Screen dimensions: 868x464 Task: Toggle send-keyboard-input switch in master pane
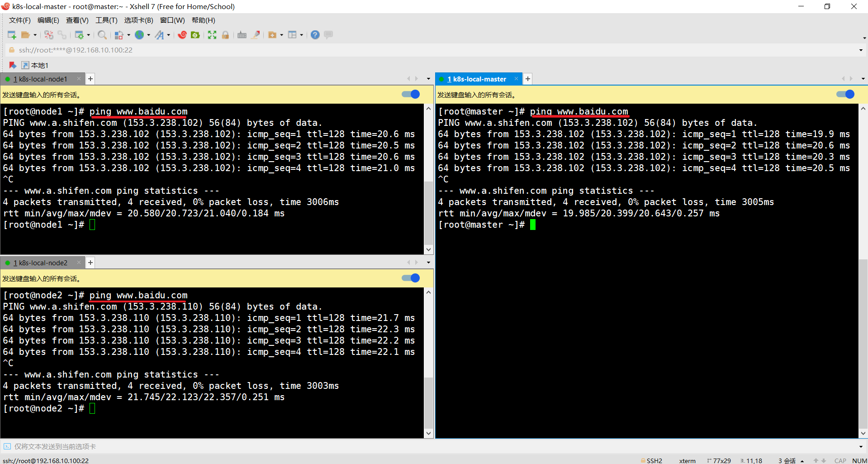[845, 94]
